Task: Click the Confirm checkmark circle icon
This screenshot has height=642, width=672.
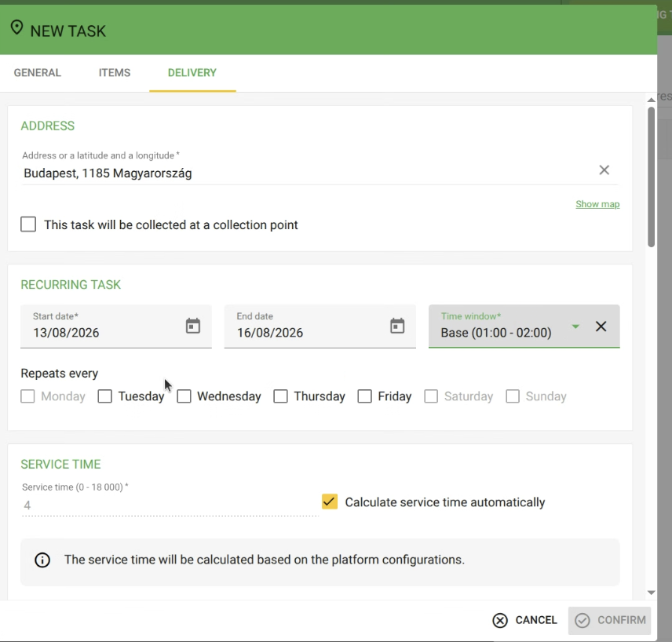Action: pyautogui.click(x=582, y=620)
